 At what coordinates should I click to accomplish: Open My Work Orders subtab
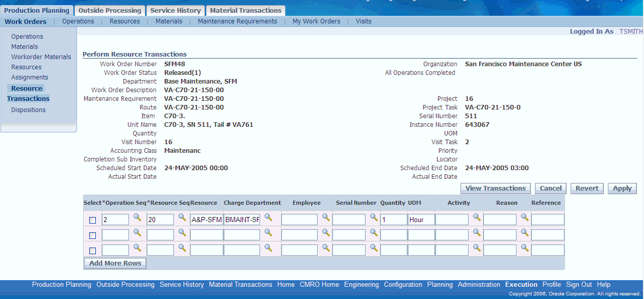click(x=317, y=21)
